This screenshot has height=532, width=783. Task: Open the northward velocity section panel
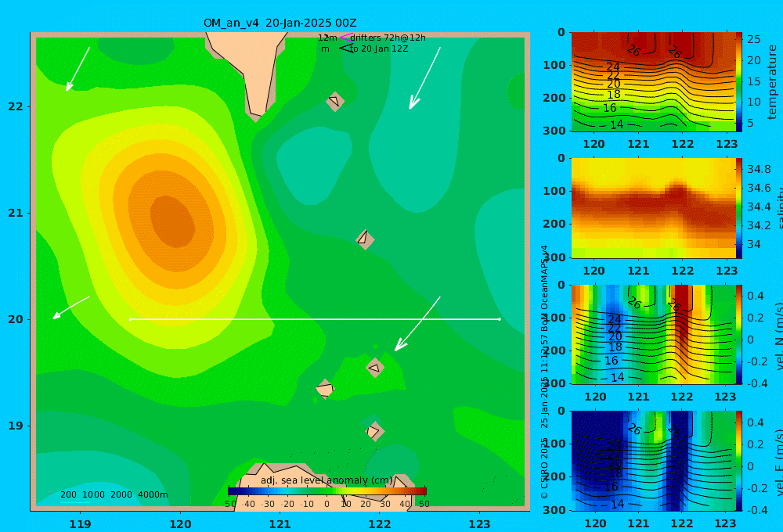point(653,334)
